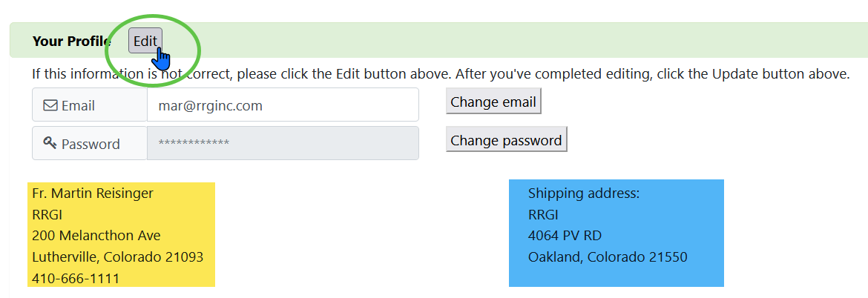Click the Password label text

pos(91,144)
